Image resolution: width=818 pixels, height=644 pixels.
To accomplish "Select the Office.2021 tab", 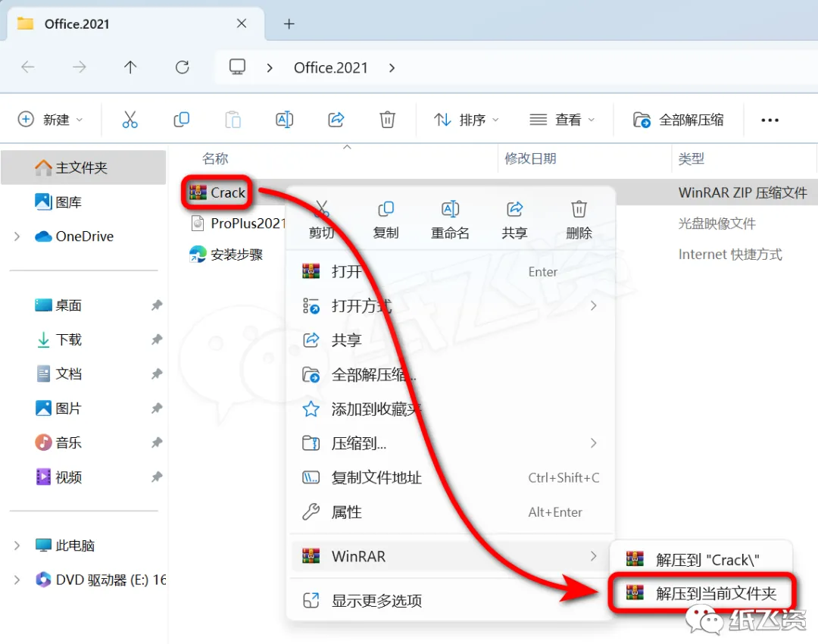I will (135, 23).
